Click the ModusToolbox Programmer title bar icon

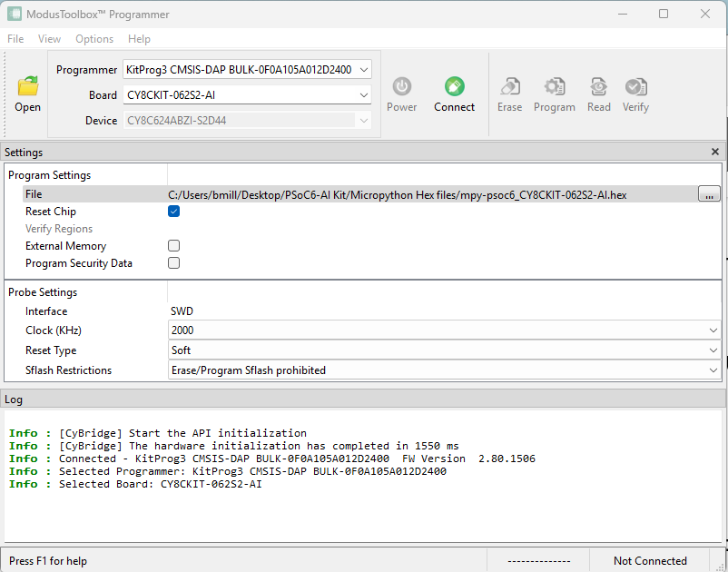[14, 14]
